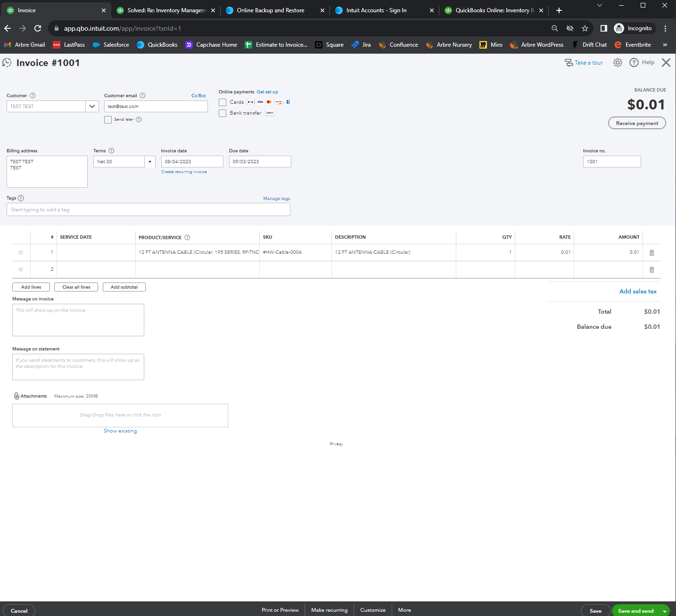Open the invoice settings gear icon
This screenshot has width=676, height=616.
pyautogui.click(x=618, y=62)
